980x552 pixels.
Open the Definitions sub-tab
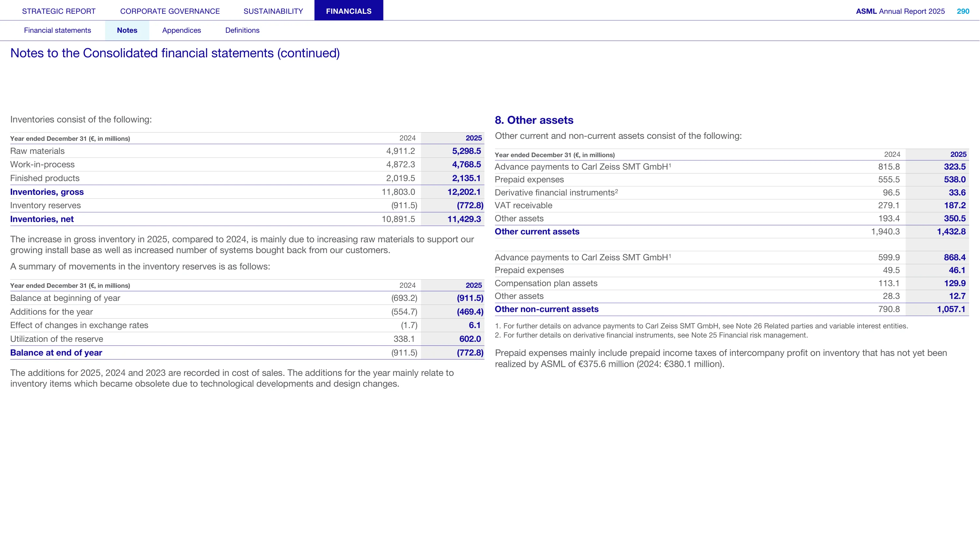coord(242,30)
